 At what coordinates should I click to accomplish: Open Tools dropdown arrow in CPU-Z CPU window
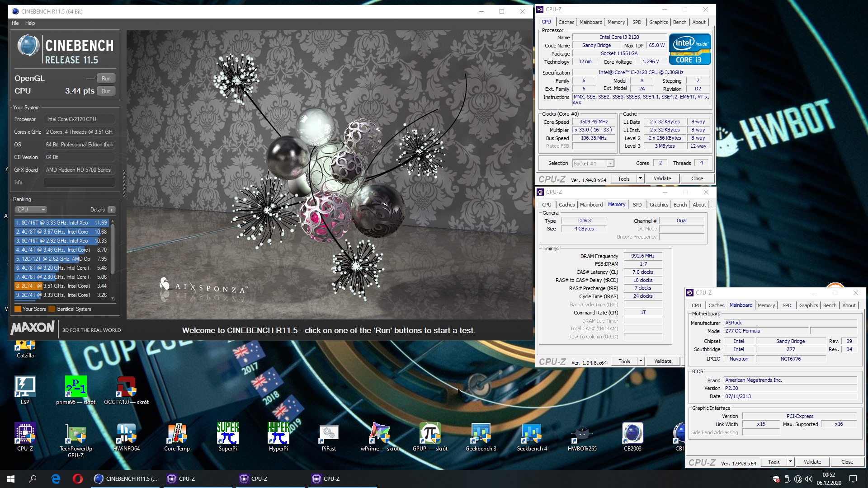click(x=640, y=178)
